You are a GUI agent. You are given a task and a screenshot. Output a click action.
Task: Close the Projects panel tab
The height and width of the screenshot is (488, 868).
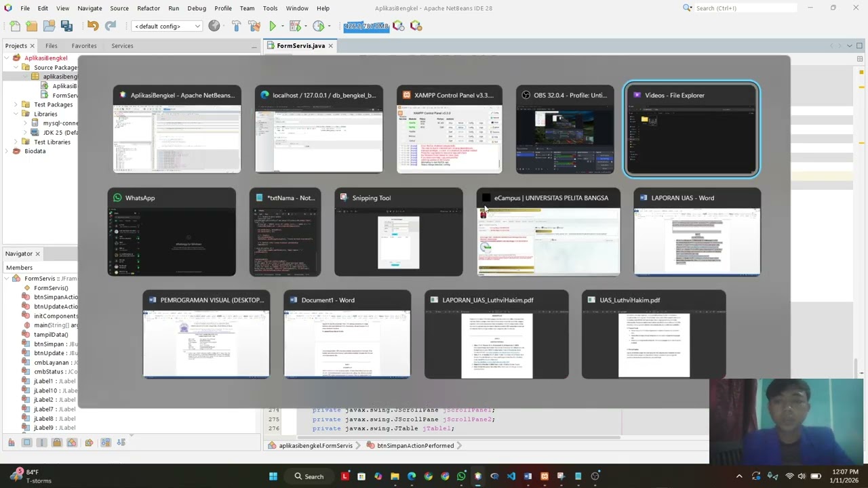click(32, 45)
